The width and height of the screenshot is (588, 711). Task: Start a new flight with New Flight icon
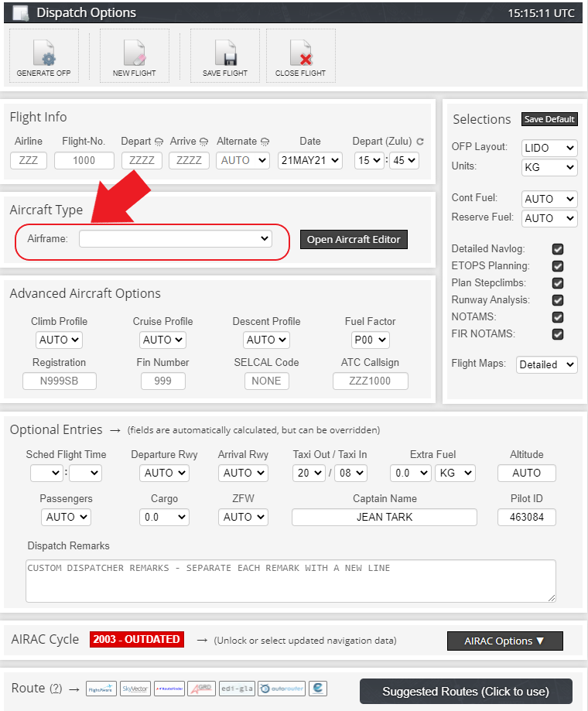(x=134, y=55)
